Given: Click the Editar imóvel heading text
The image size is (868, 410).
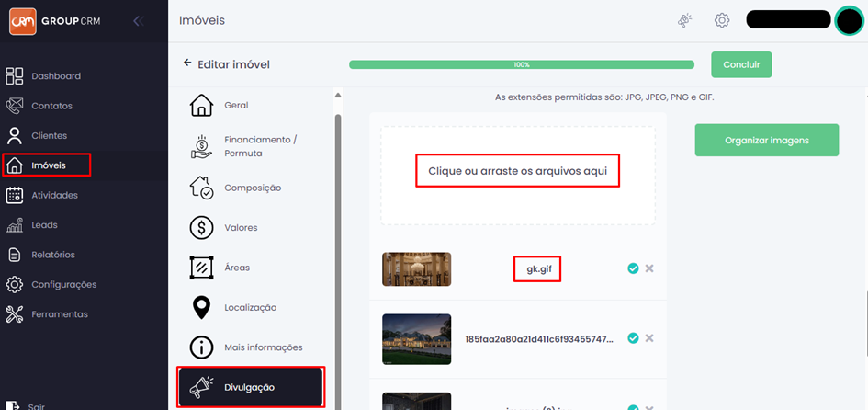Looking at the screenshot, I should click(x=233, y=65).
